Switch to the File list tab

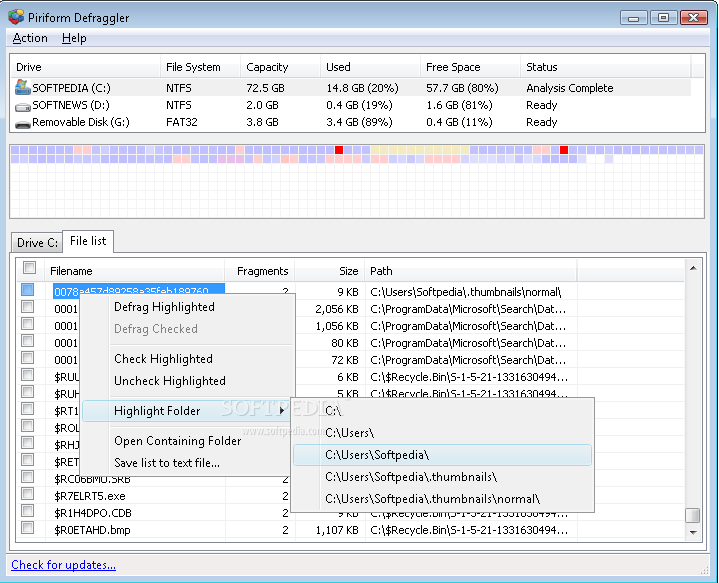[x=88, y=241]
